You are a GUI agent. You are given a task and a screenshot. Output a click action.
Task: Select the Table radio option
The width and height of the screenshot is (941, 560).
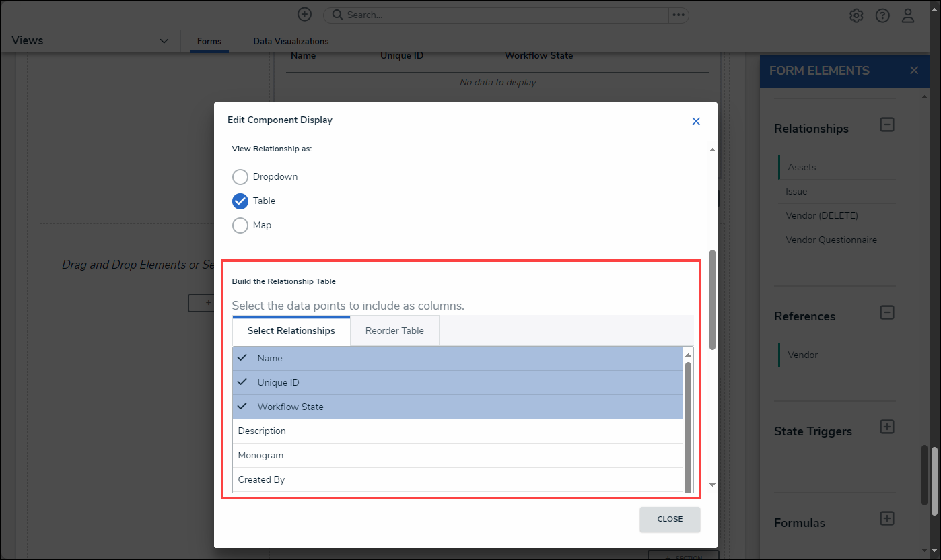point(240,201)
